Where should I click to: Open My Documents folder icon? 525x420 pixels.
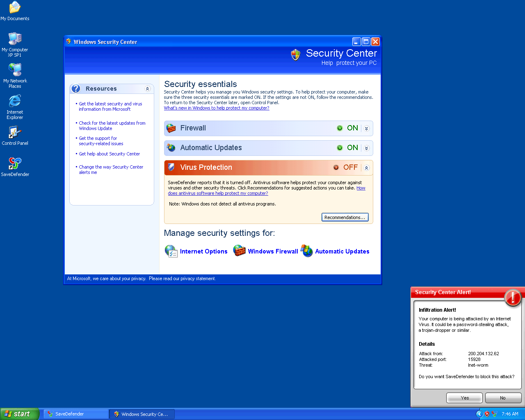click(15, 8)
